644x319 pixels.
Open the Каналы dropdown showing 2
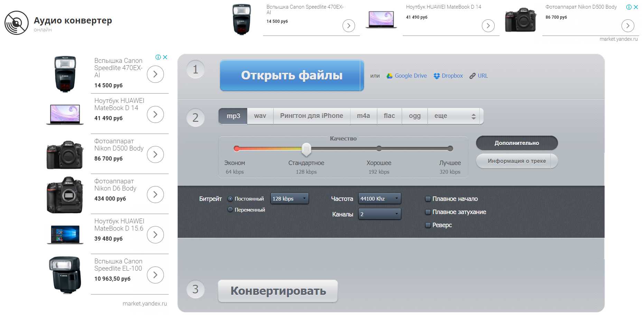point(380,214)
